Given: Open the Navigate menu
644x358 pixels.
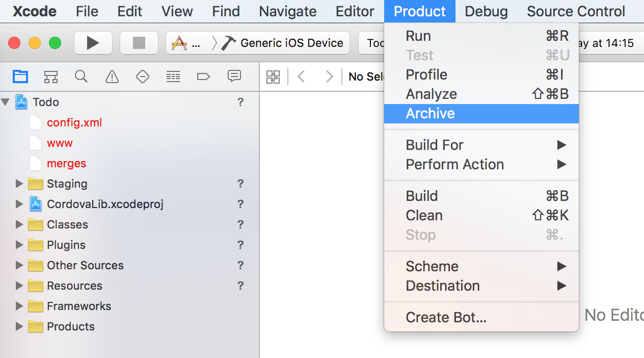Looking at the screenshot, I should click(288, 11).
